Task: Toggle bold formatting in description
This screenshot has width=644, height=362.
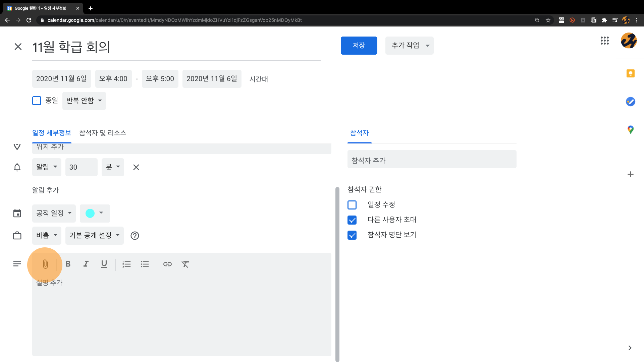Action: 68,264
